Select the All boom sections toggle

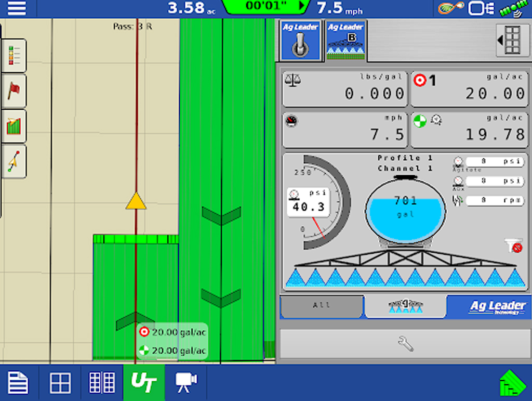point(322,306)
